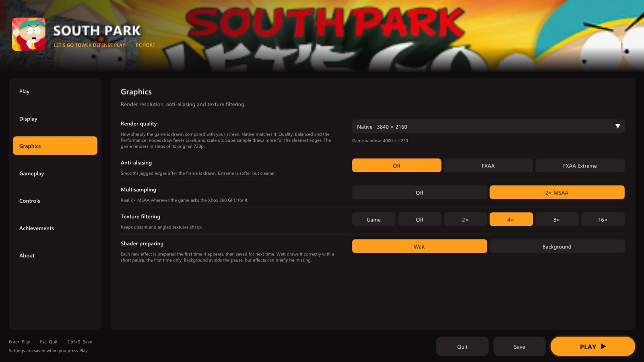Turn Texture filtering Off
Screen dimensions: 644x362
point(419,219)
